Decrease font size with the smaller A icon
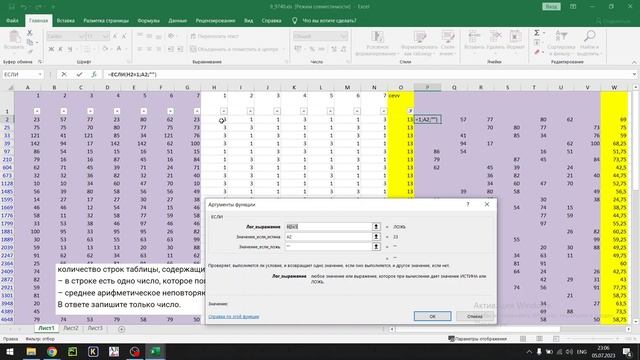 point(124,36)
